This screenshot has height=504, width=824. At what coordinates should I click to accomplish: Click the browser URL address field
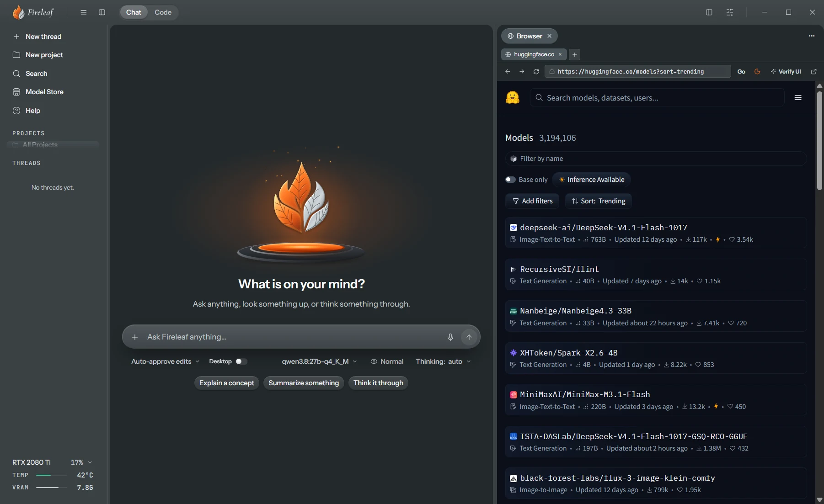point(638,72)
